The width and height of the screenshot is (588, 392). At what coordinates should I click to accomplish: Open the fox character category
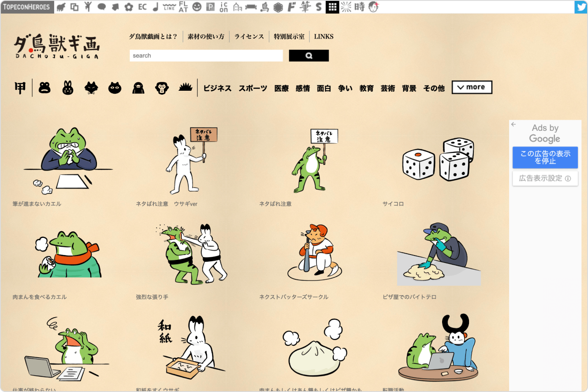point(91,88)
